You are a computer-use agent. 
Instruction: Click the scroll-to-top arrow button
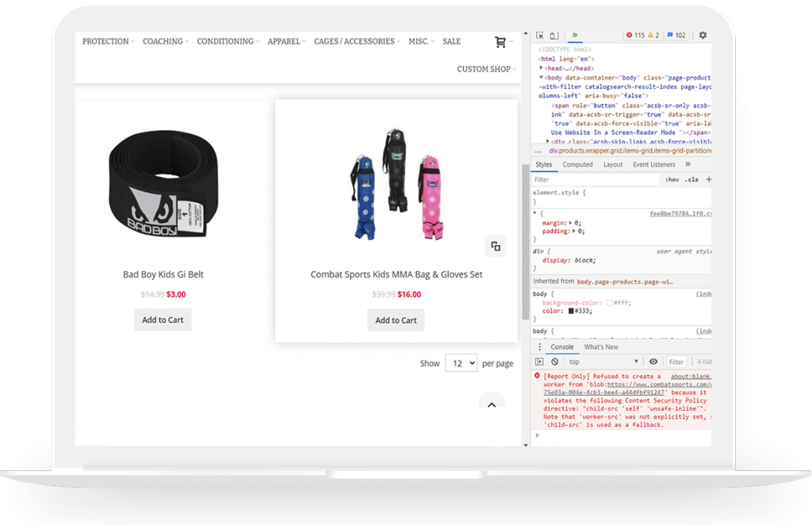(492, 404)
